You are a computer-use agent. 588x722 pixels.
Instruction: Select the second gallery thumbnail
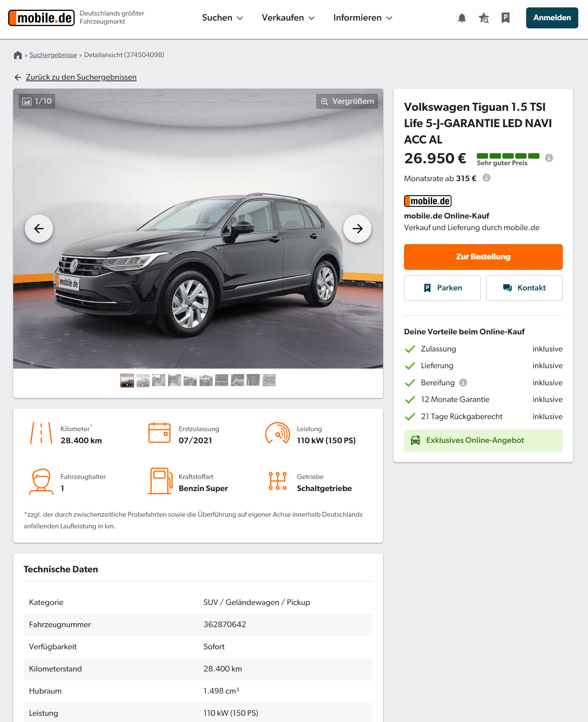pos(143,380)
